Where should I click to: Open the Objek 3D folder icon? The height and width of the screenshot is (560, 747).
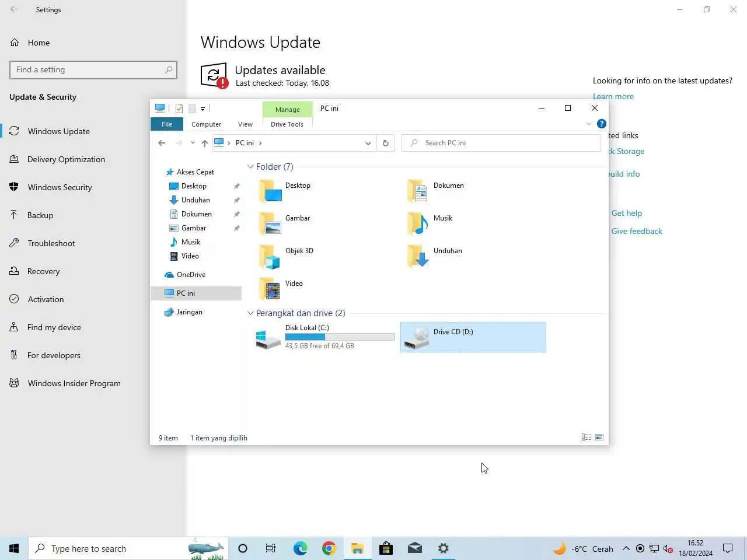point(270,256)
